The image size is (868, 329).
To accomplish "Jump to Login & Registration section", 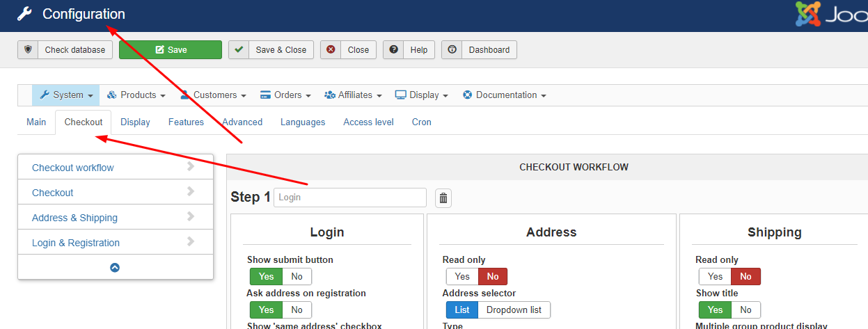I will point(76,243).
